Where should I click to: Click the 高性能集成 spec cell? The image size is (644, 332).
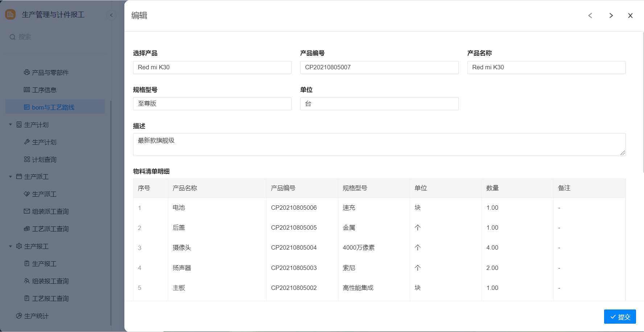pyautogui.click(x=358, y=288)
